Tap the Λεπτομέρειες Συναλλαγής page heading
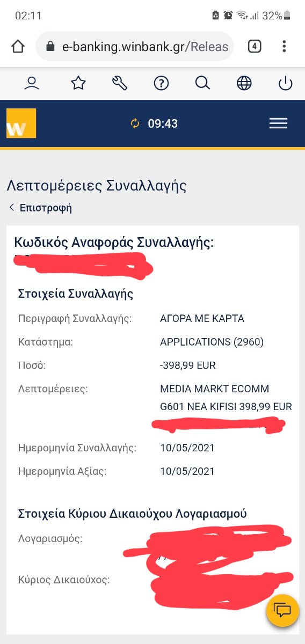 coord(97,186)
